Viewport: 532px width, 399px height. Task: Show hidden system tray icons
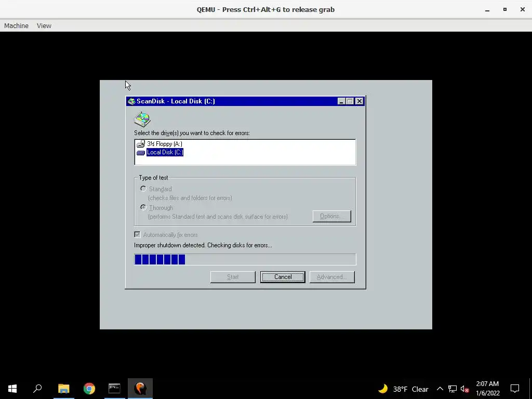pyautogui.click(x=440, y=389)
